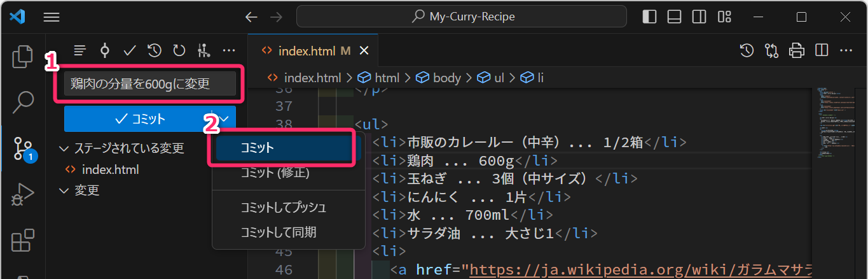This screenshot has height=279, width=868.
Task: Toggle the secondary side bar visibility
Action: point(699,17)
